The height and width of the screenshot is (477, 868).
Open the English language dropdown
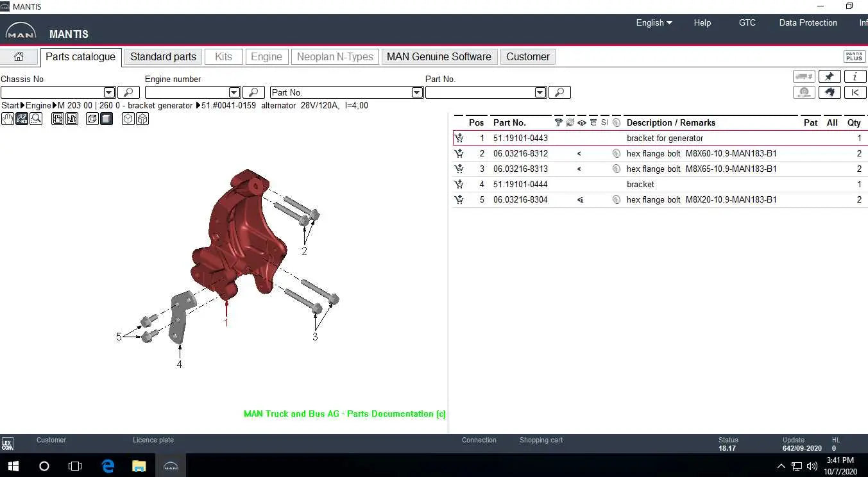pyautogui.click(x=654, y=22)
